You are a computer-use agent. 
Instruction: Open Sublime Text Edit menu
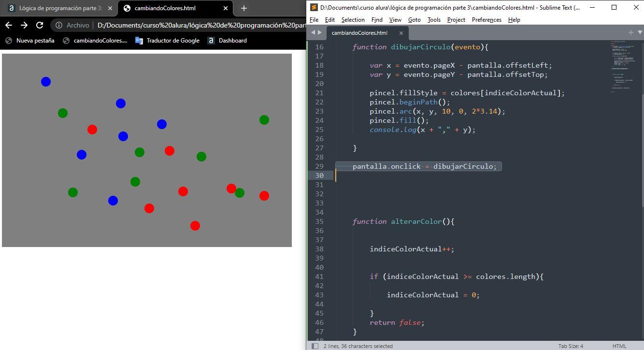point(330,20)
